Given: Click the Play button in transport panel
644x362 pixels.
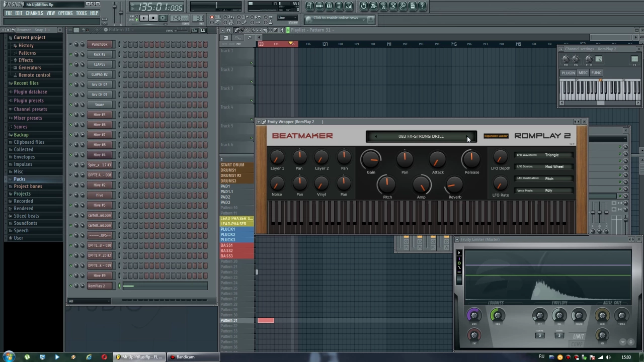Looking at the screenshot, I should coord(143,18).
